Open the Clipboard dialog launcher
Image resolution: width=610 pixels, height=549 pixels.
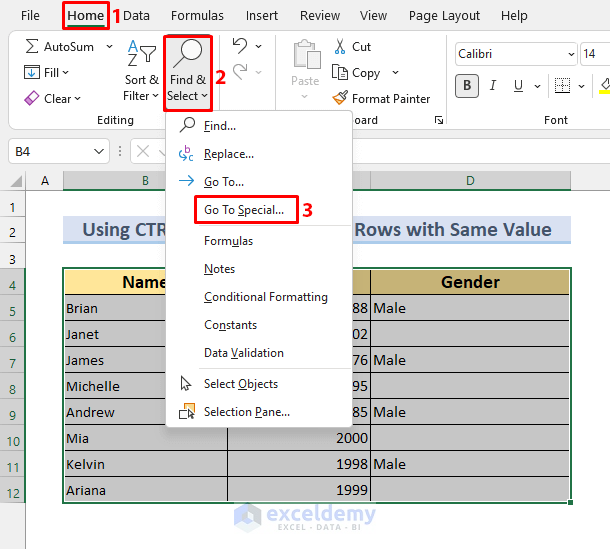pos(439,120)
